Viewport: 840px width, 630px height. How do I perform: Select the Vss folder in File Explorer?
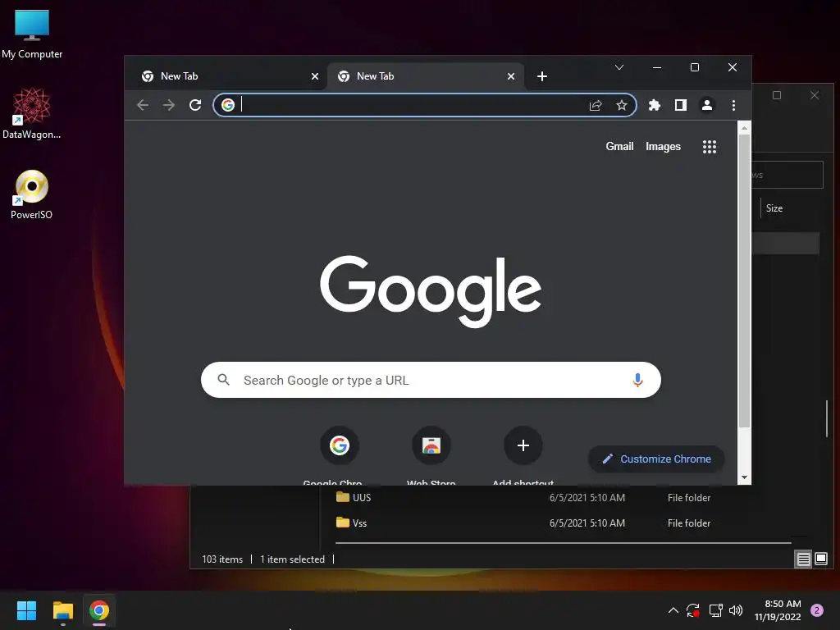click(351, 523)
